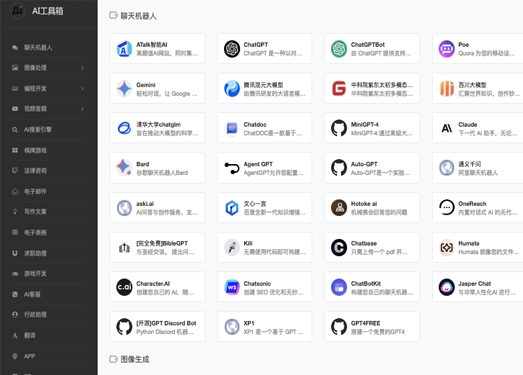Screen dimensions: 523x375
Task: Open the ATalk智能AI card icon
Action: 124,49
